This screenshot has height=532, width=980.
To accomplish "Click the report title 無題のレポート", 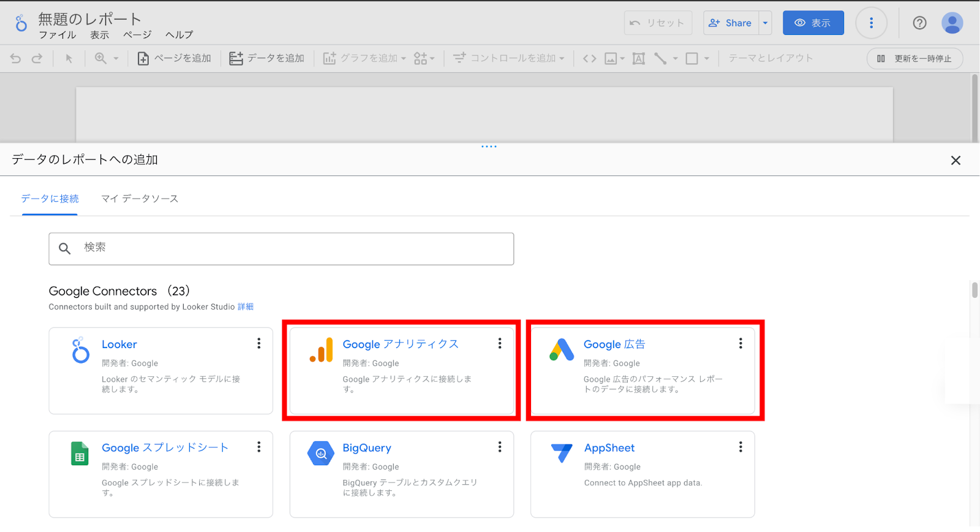I will pyautogui.click(x=90, y=19).
